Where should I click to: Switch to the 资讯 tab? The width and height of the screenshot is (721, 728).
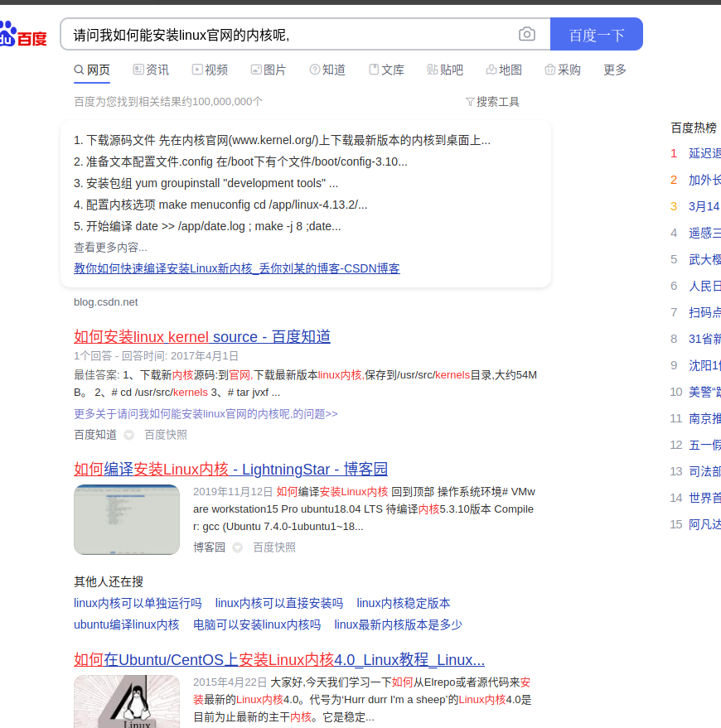click(151, 70)
